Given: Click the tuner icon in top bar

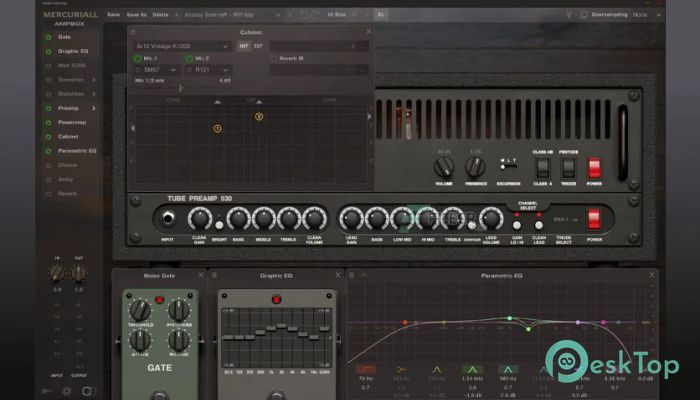Looking at the screenshot, I should (x=569, y=15).
